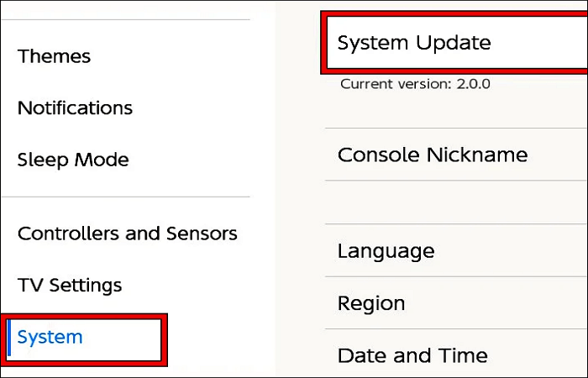The width and height of the screenshot is (588, 378).
Task: Click the Current version 2.0.0 text
Action: 415,84
